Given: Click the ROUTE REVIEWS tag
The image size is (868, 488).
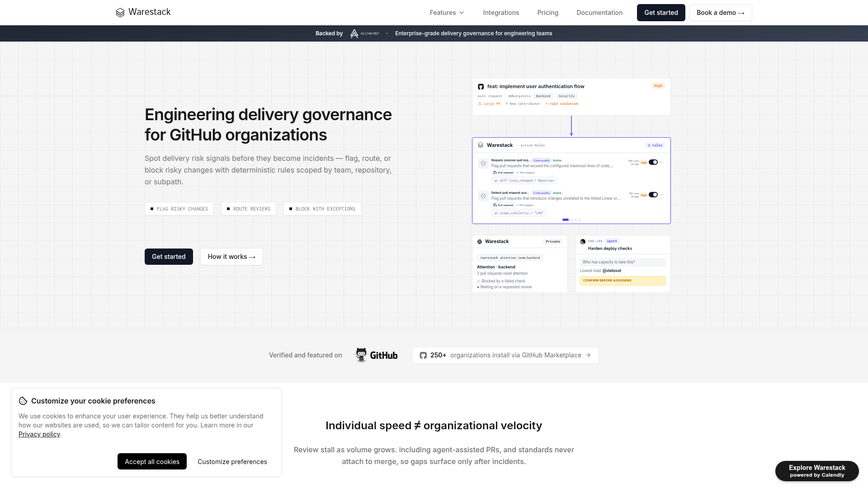Looking at the screenshot, I should 249,209.
